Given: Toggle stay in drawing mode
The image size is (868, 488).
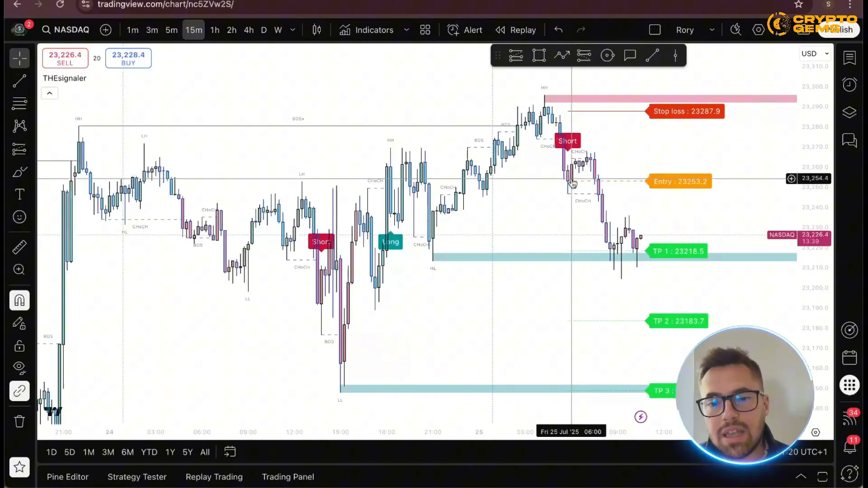Looking at the screenshot, I should coord(19,324).
